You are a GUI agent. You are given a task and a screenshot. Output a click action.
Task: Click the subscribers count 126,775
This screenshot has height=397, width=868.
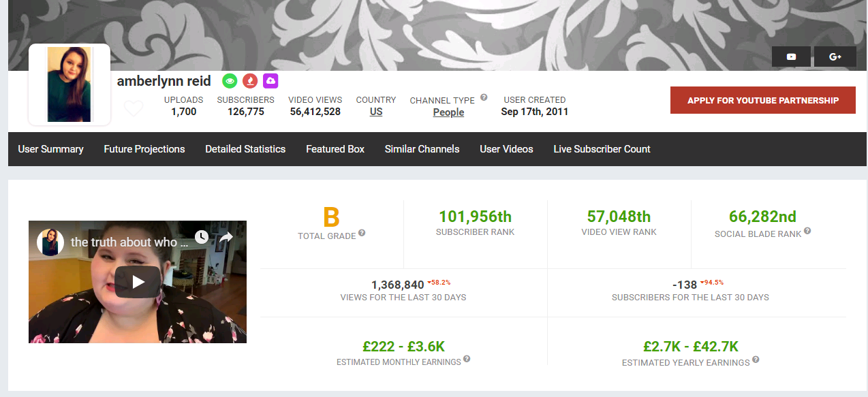click(245, 112)
